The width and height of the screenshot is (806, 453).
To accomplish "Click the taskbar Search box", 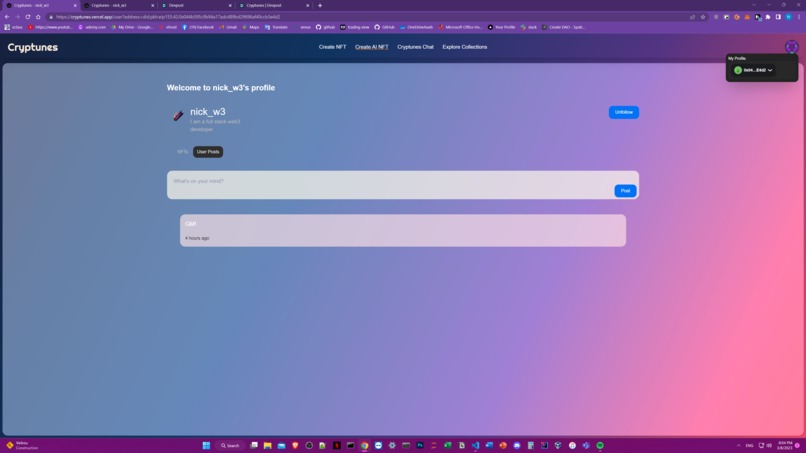I will tap(230, 445).
